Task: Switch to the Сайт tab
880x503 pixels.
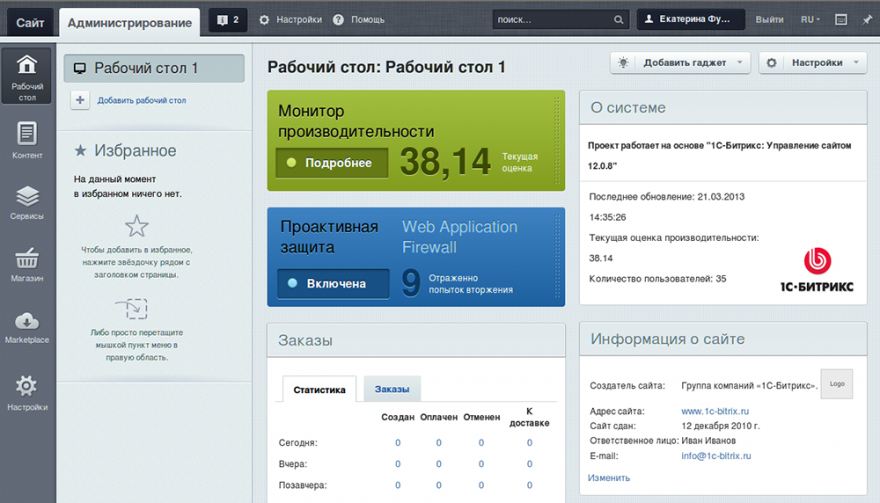Action: (x=29, y=21)
